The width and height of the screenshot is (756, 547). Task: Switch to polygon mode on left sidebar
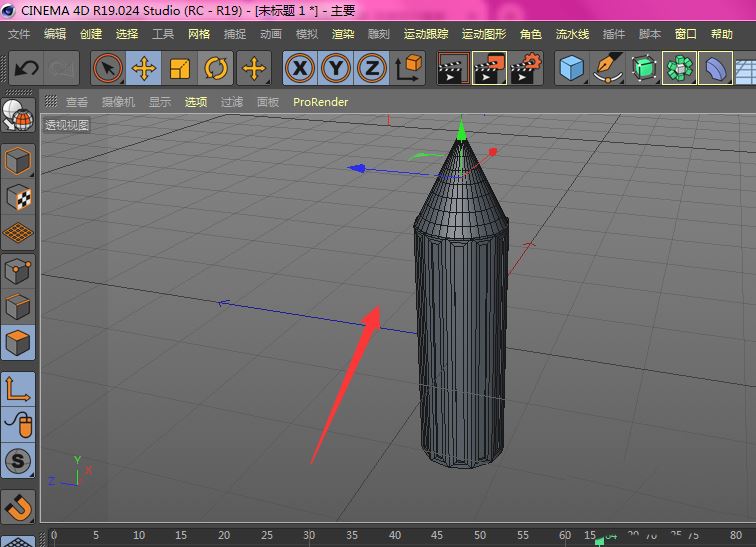click(x=18, y=343)
